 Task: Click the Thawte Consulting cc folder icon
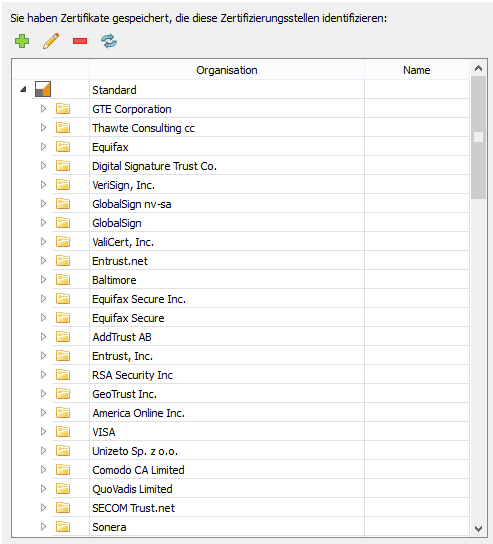(63, 128)
